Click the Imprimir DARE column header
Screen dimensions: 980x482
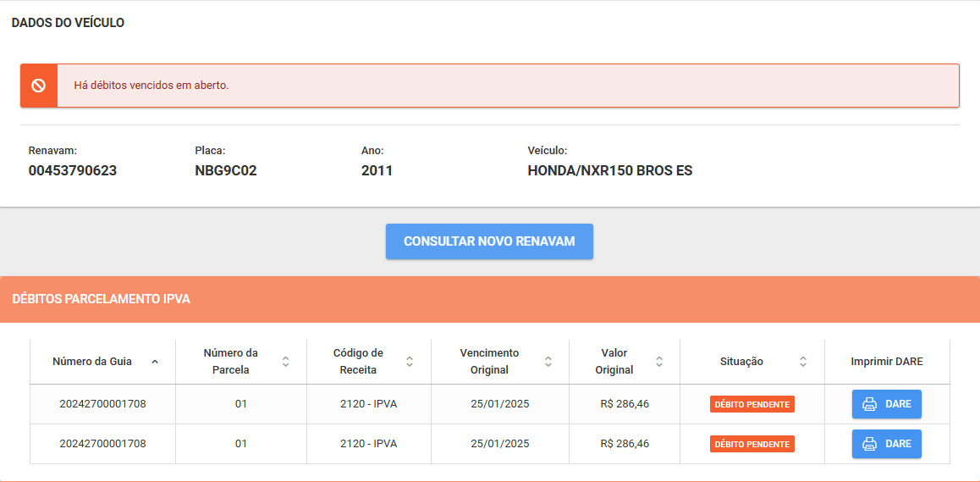tap(886, 362)
